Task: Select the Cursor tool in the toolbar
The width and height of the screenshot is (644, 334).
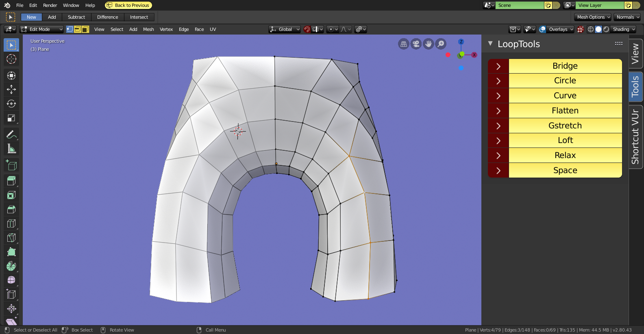Action: click(11, 59)
